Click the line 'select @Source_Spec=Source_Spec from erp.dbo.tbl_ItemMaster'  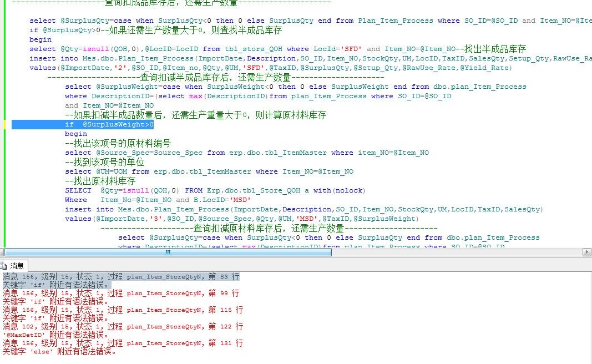click(x=246, y=153)
